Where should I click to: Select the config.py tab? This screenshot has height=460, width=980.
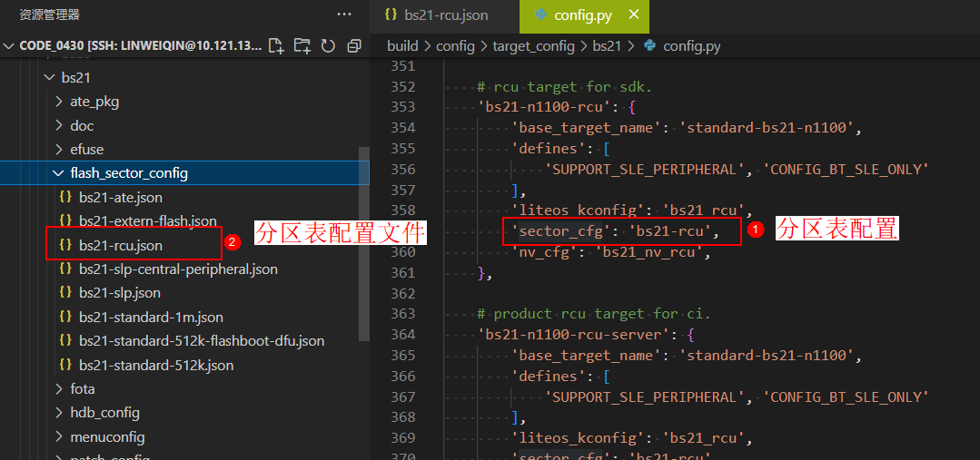coord(574,15)
